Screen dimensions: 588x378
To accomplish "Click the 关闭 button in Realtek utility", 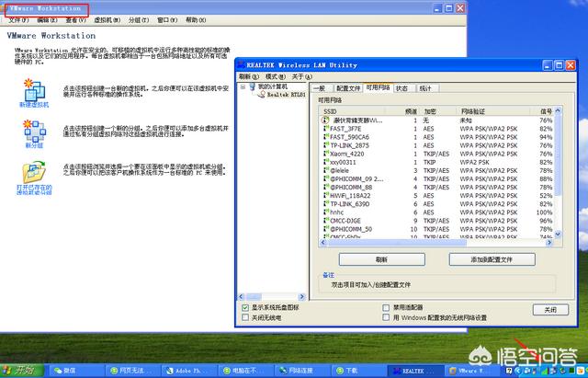I will [550, 310].
